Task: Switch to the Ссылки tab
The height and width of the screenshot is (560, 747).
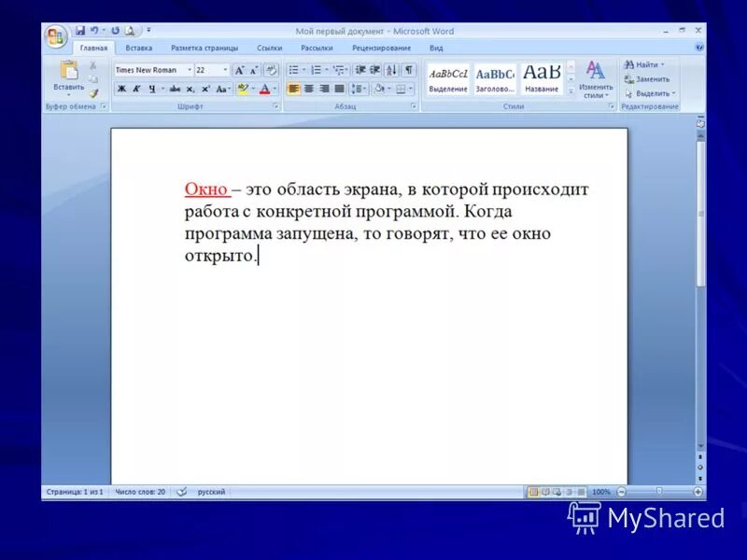Action: (269, 49)
